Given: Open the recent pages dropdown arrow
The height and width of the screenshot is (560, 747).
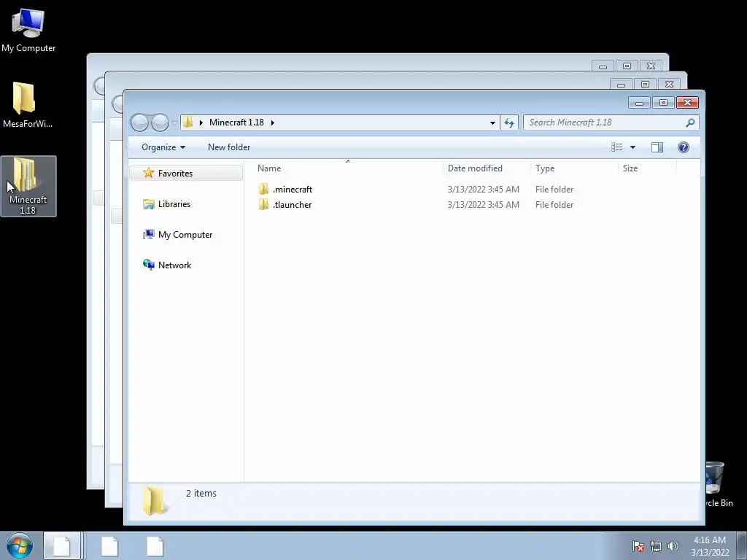Looking at the screenshot, I should tap(174, 122).
